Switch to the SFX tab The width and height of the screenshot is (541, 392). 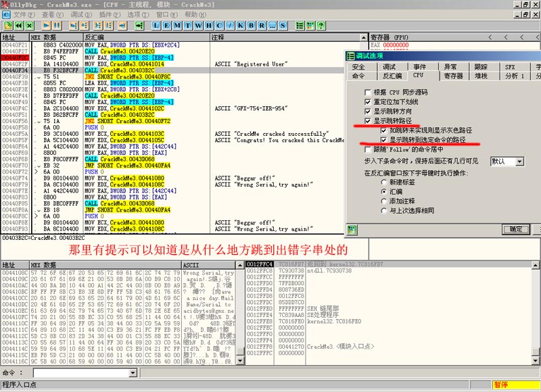510,67
